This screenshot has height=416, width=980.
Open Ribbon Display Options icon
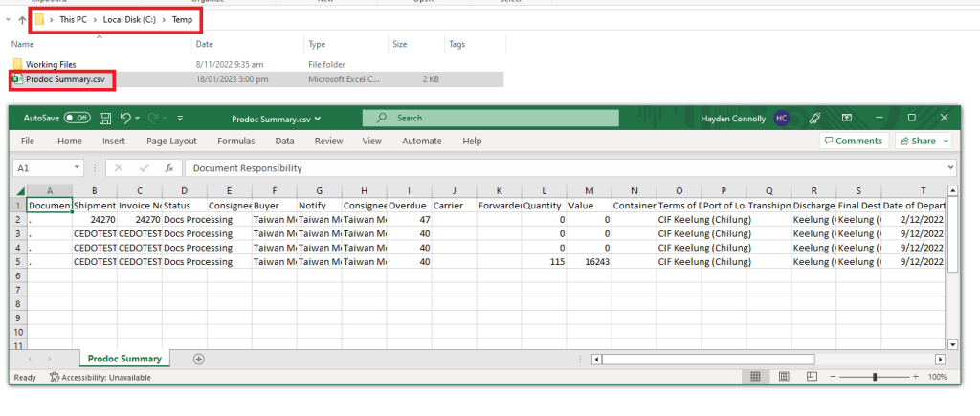tap(848, 118)
